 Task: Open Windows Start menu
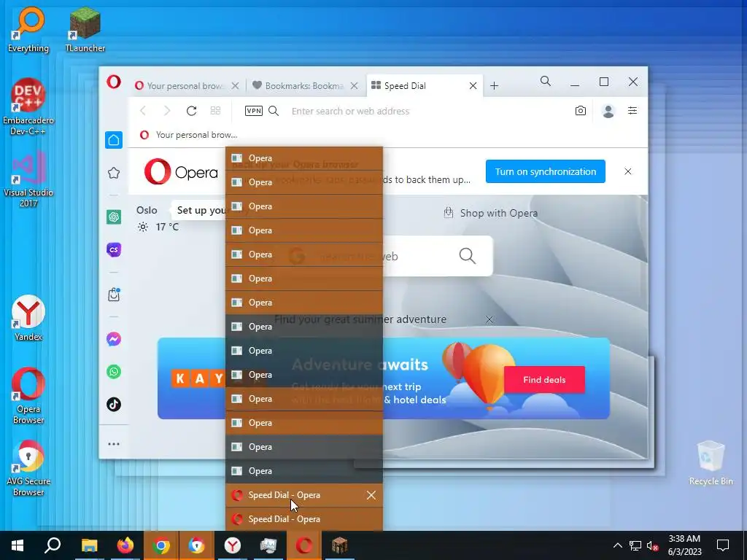18,545
